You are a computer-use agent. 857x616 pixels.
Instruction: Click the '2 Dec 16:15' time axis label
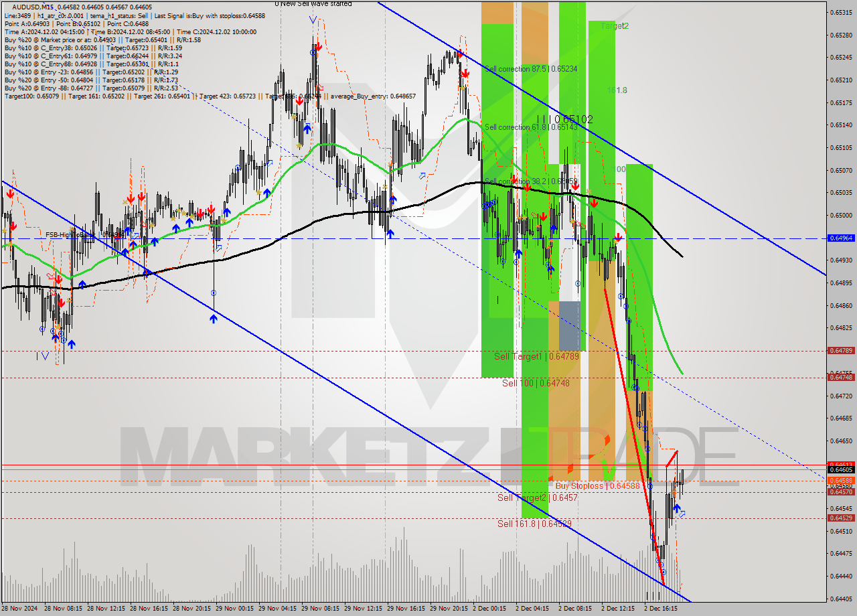coord(662,609)
